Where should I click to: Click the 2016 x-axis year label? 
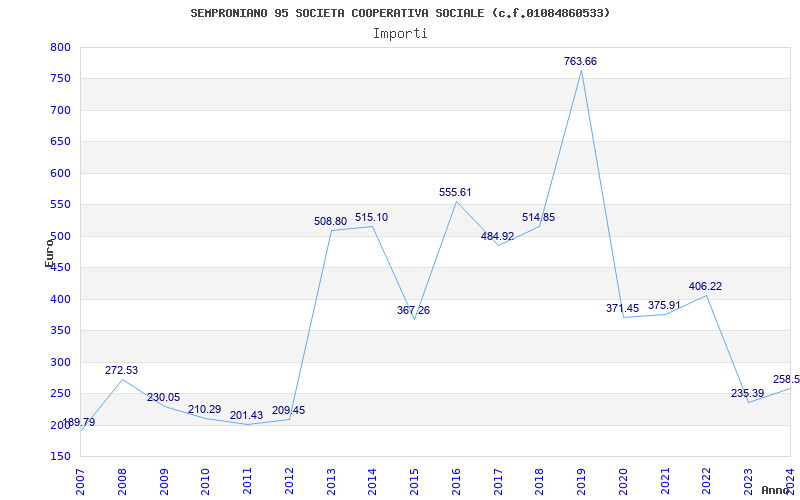tap(456, 482)
